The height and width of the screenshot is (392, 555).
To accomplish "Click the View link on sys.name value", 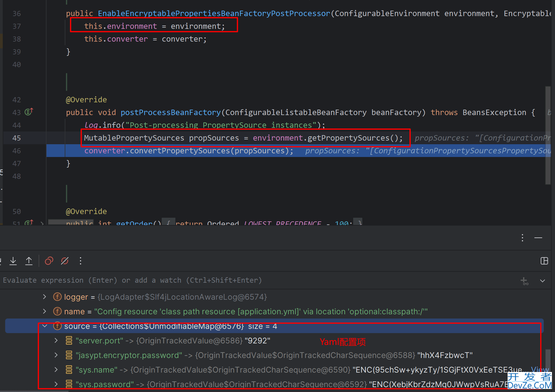I will tap(540, 370).
